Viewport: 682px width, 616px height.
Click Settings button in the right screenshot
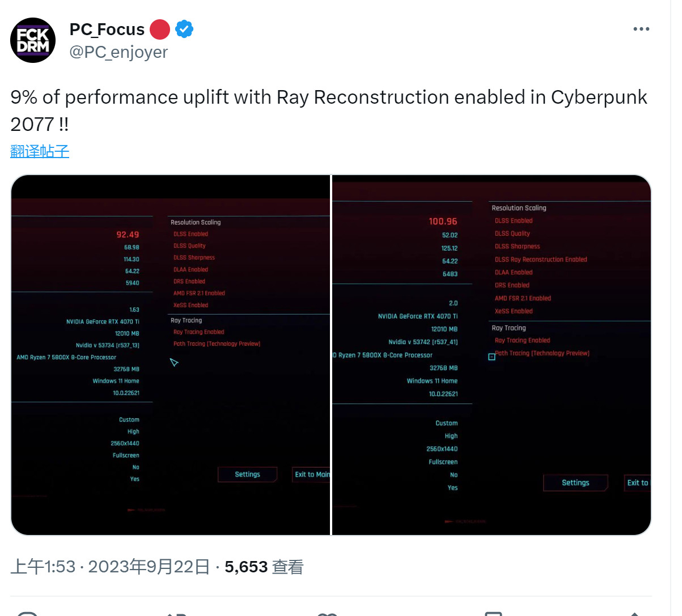pos(575,483)
